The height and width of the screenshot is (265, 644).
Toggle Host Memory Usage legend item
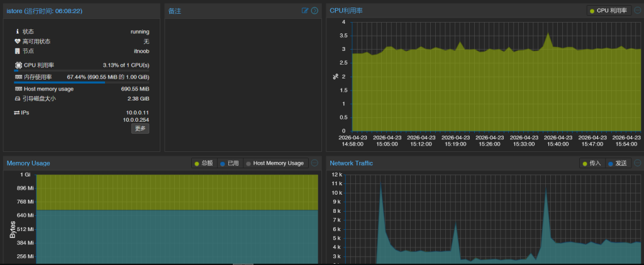tap(275, 163)
